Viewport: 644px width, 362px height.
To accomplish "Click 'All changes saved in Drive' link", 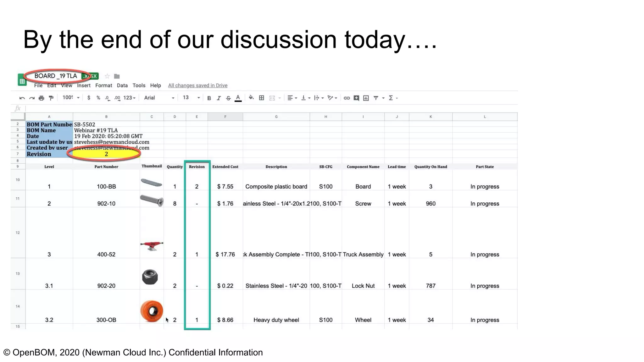I will [x=197, y=85].
